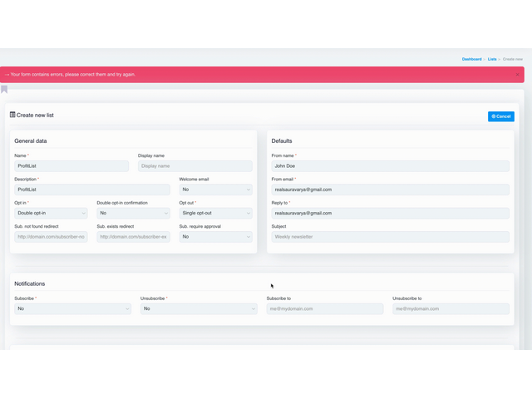Open the Unsubscribe notification dropdown
The height and width of the screenshot is (399, 532).
pyautogui.click(x=199, y=308)
